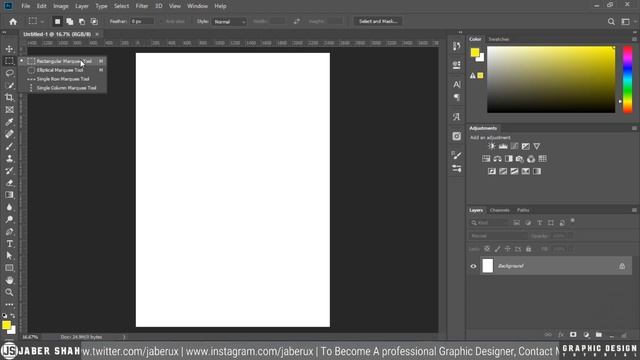Viewport: 640px width, 360px height.
Task: Select the Blur tool
Action: pos(9,207)
